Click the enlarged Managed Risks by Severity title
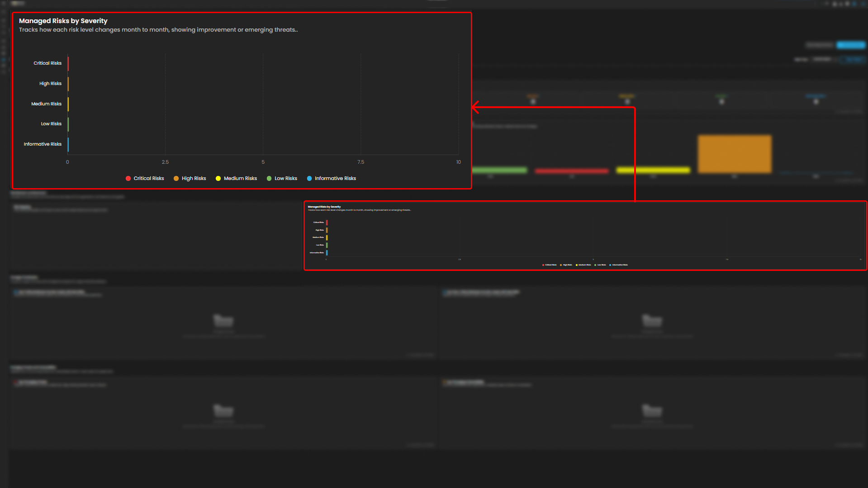 click(63, 21)
